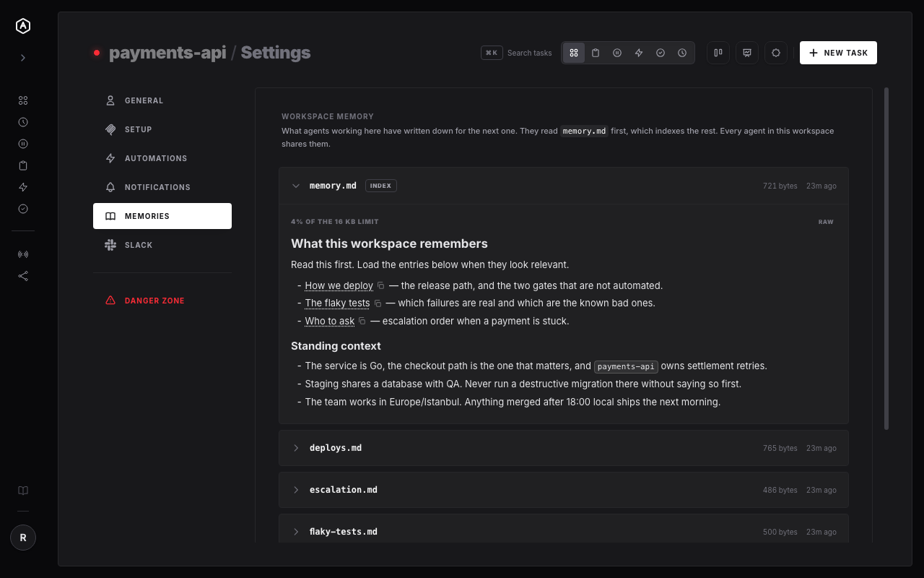Image resolution: width=924 pixels, height=578 pixels.
Task: Click the ⌘K shortcut badge
Action: pos(492,53)
